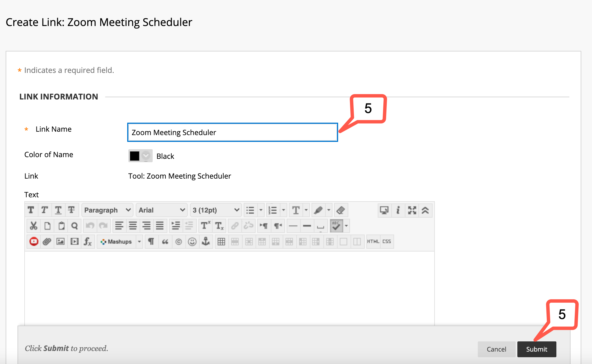The width and height of the screenshot is (592, 364).
Task: Toggle bold text formatting
Action: 31,210
